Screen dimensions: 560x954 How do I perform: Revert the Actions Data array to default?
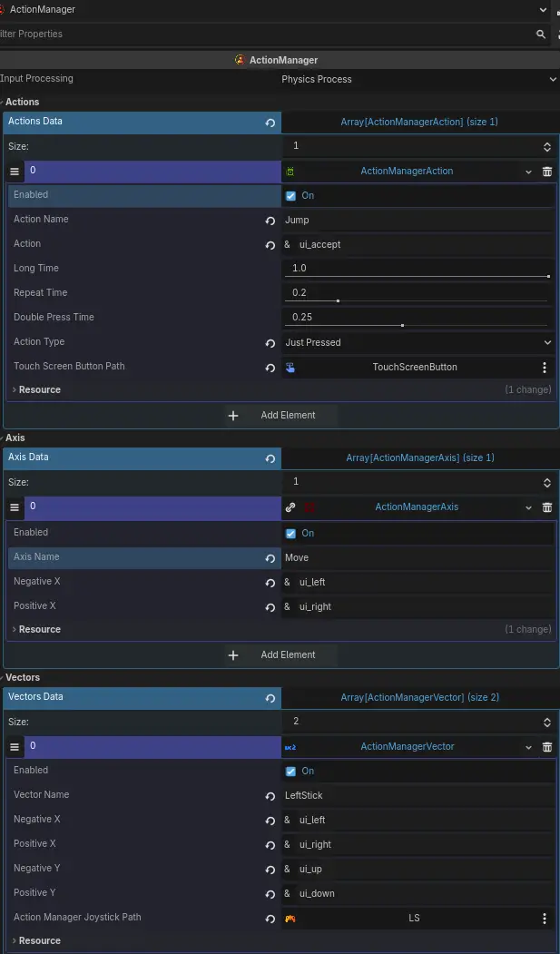[x=270, y=122]
